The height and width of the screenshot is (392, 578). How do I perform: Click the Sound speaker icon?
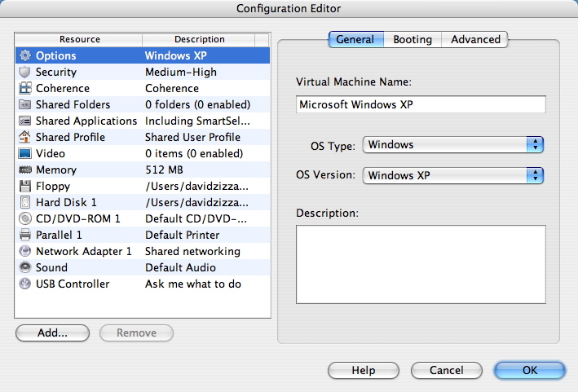tap(25, 267)
